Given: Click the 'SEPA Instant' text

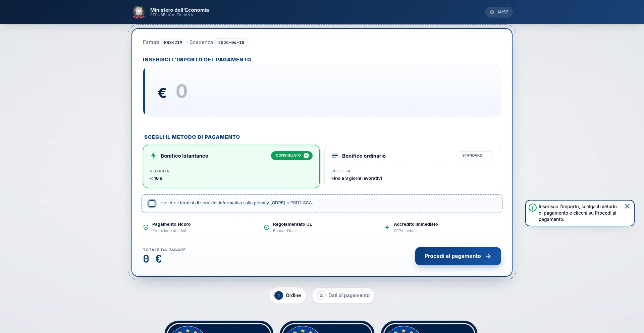Looking at the screenshot, I should [405, 231].
